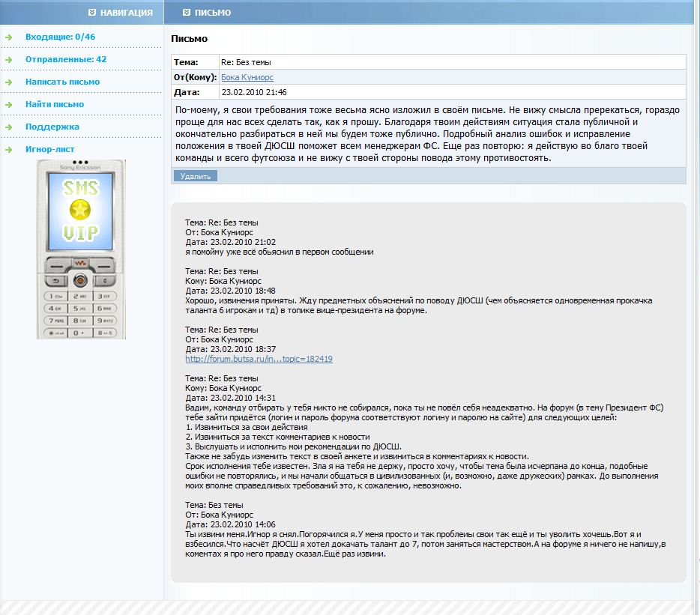The width and height of the screenshot is (700, 615).
Task: Open the Входящие: 0/46 inbox
Action: 60,37
